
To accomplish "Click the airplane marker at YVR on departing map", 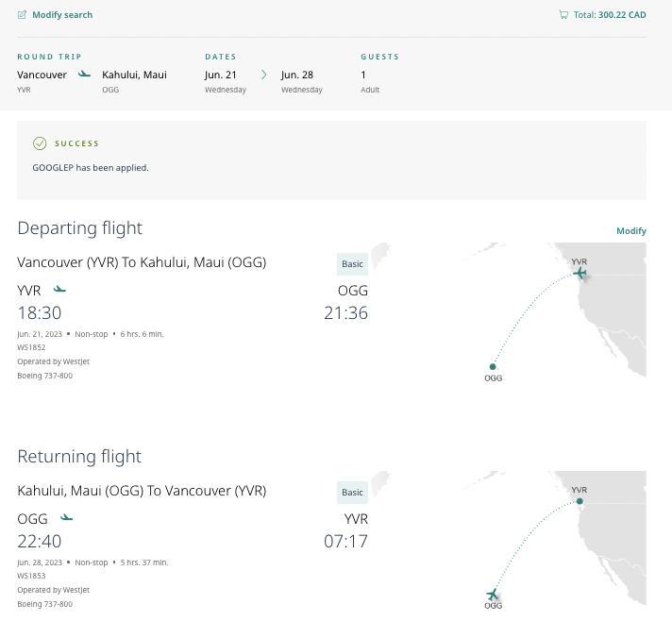I will 580,274.
